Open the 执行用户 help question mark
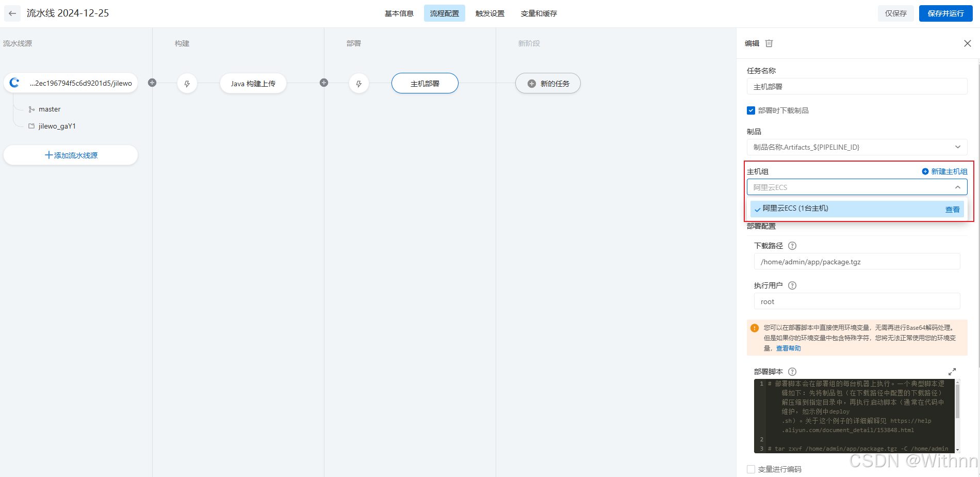The width and height of the screenshot is (980, 477). click(792, 285)
